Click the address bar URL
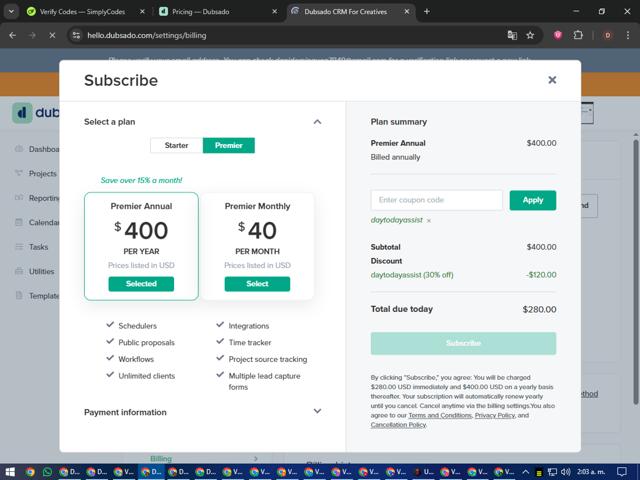The height and width of the screenshot is (480, 640). tap(147, 36)
